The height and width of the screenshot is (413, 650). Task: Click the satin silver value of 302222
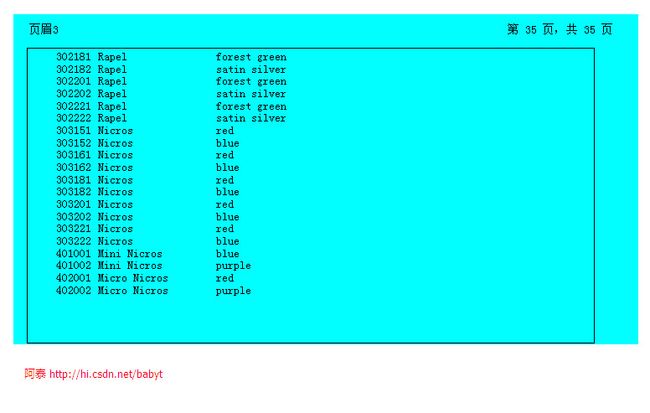point(251,119)
